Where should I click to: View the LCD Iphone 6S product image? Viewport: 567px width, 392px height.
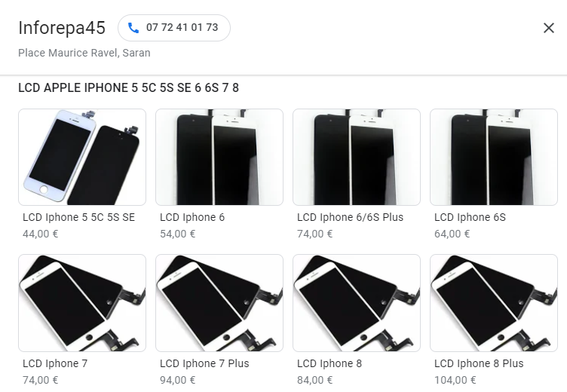[x=494, y=157]
